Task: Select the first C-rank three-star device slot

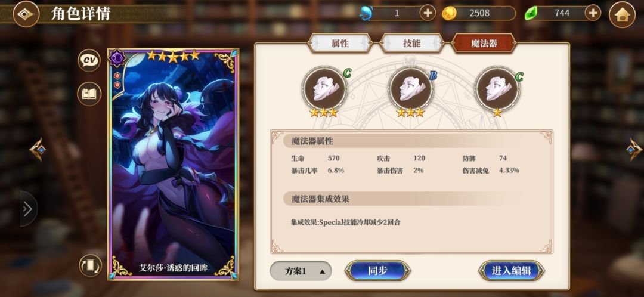Action: pos(325,89)
